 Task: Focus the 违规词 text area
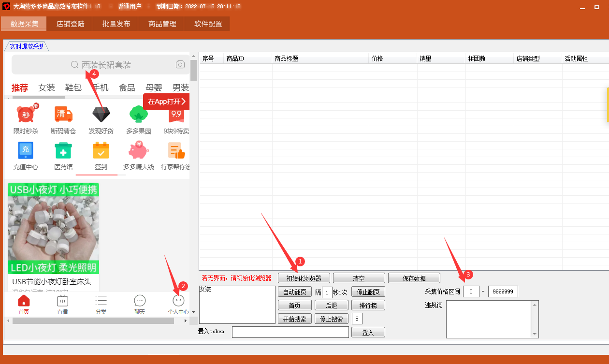coord(489,319)
